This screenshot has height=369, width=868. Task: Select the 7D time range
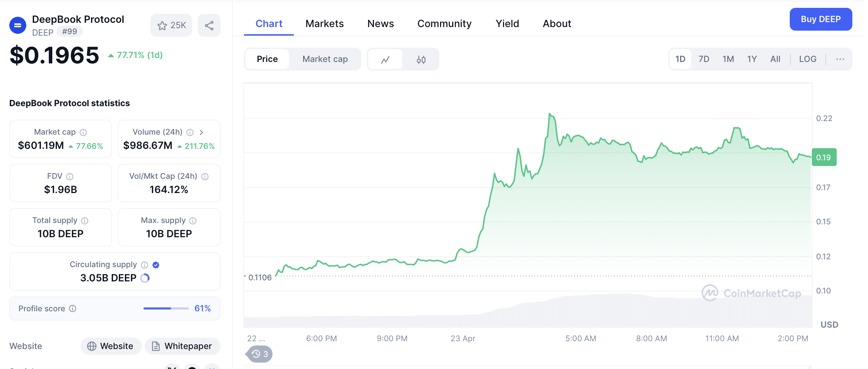704,59
